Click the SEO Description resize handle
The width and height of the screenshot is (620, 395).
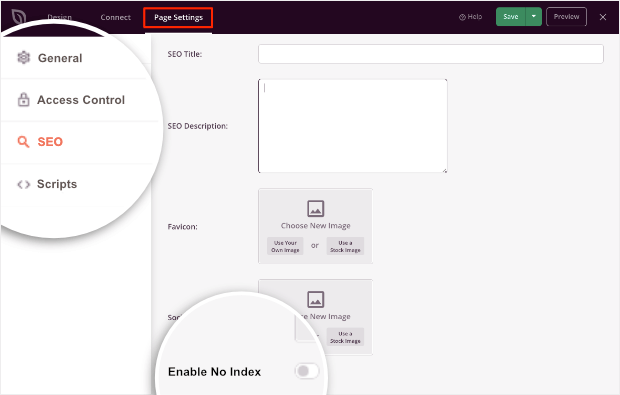click(x=444, y=170)
